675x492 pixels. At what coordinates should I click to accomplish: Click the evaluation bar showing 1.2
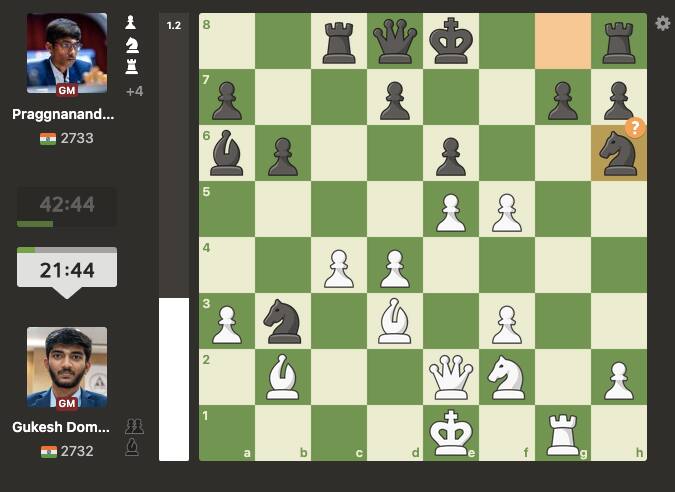[174, 237]
